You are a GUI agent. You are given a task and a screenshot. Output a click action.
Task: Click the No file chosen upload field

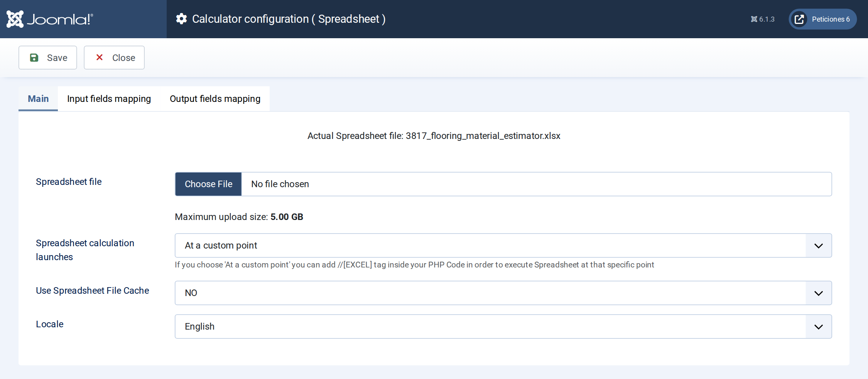point(503,184)
